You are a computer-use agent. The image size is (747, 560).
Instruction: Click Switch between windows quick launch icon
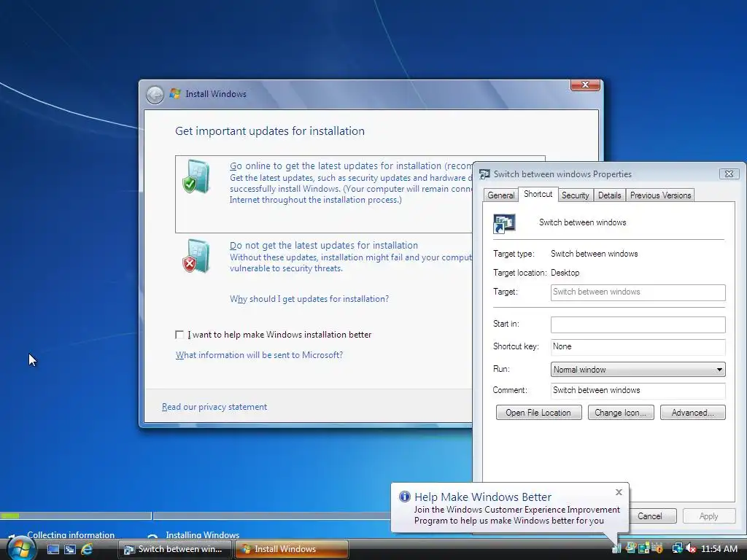pos(69,549)
